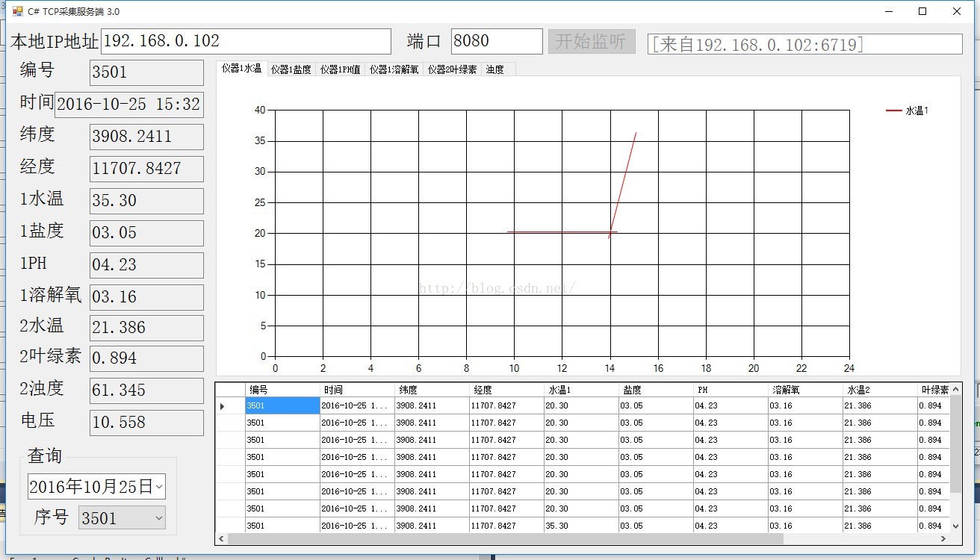Viewport: 980px width, 560px height.
Task: Open the 仪器1PH值 tab
Action: tap(340, 69)
